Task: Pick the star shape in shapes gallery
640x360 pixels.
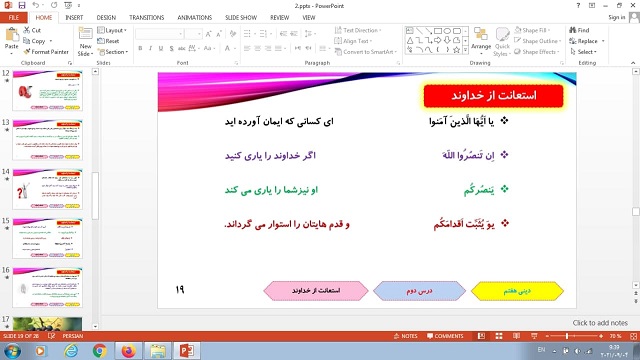Action: point(456,50)
